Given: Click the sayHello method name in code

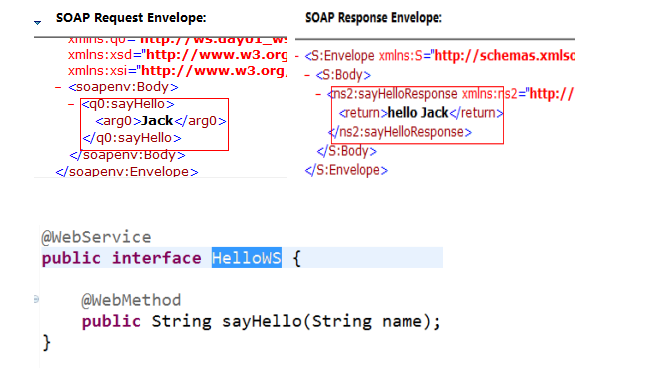Looking at the screenshot, I should coord(262,322).
